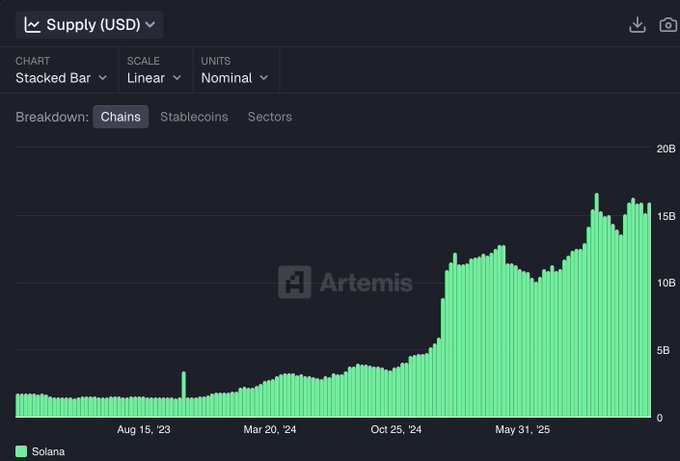Viewport: 680px width, 461px height.
Task: Click the camera screenshot icon
Action: click(669, 25)
